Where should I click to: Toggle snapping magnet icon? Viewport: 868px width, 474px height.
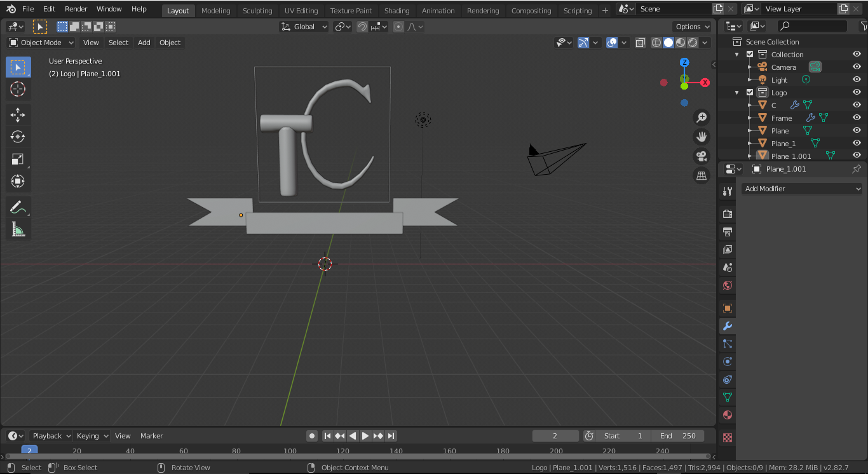tap(362, 27)
